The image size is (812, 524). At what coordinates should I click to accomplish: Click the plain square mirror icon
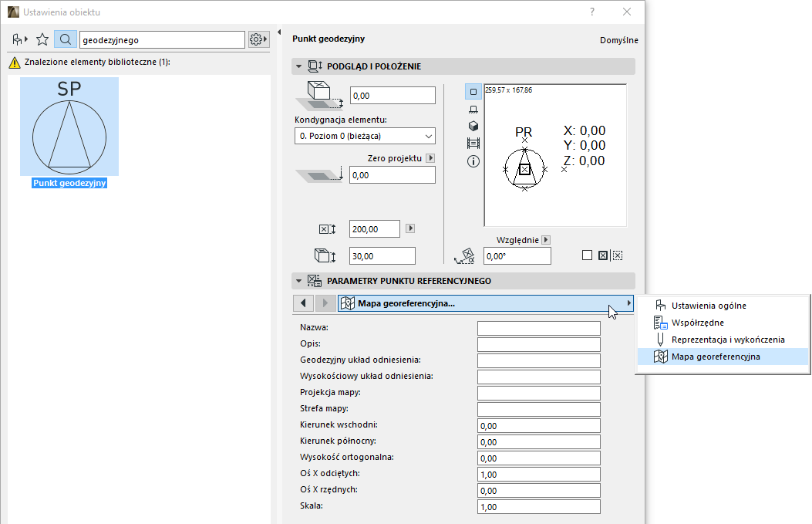pyautogui.click(x=587, y=255)
